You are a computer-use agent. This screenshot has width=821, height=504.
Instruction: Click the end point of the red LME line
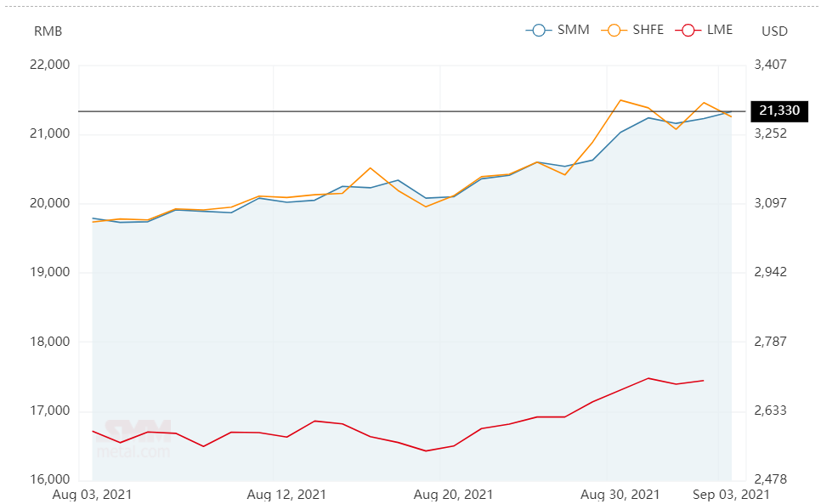point(703,381)
